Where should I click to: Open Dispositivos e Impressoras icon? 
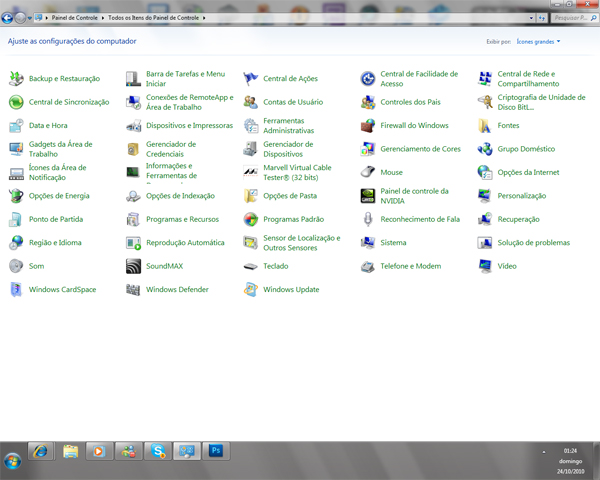click(133, 126)
